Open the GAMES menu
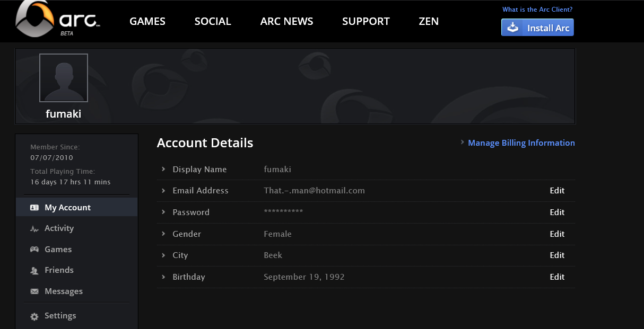The height and width of the screenshot is (329, 644). click(x=147, y=22)
